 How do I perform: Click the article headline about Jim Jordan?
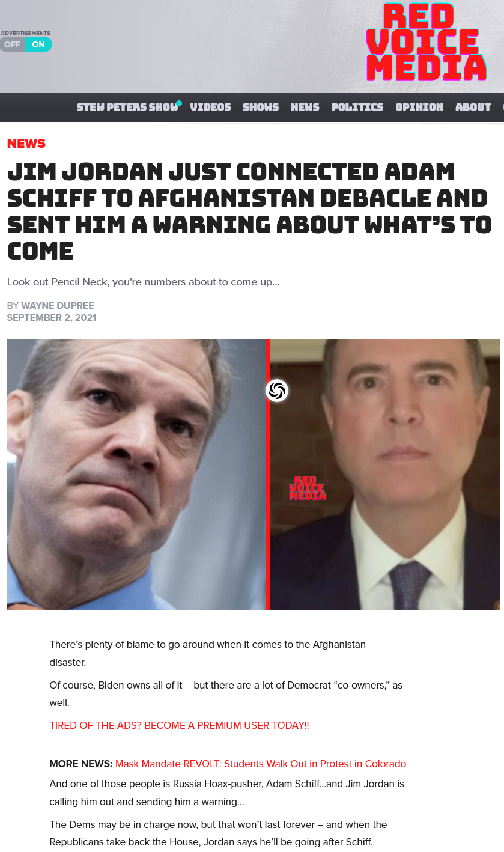pyautogui.click(x=249, y=211)
